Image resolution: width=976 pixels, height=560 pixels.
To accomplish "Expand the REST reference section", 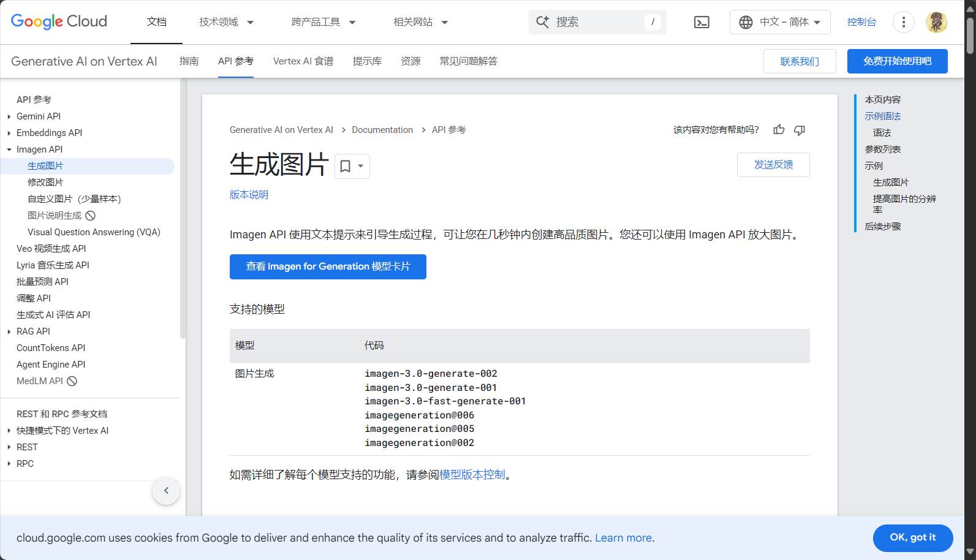I will pos(9,447).
